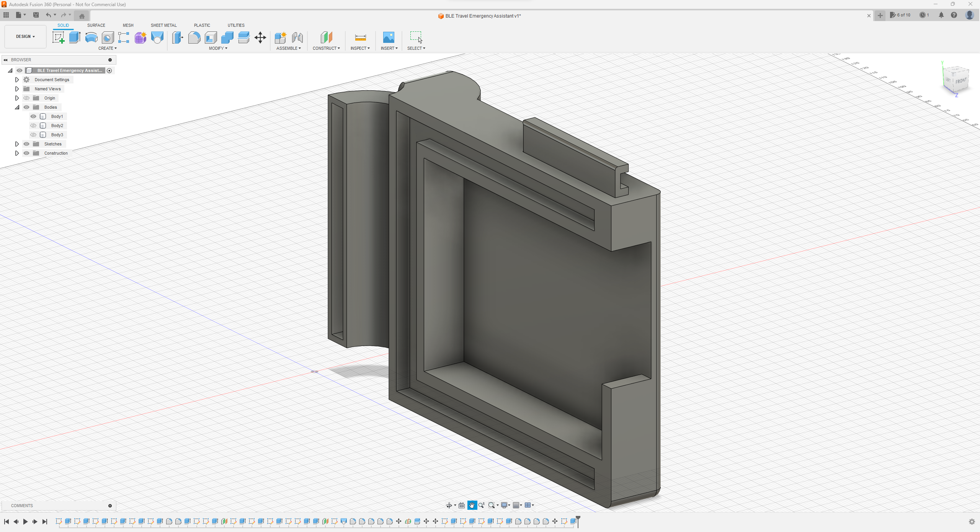
Task: Open the DESIGN workspace dropdown
Action: (25, 36)
